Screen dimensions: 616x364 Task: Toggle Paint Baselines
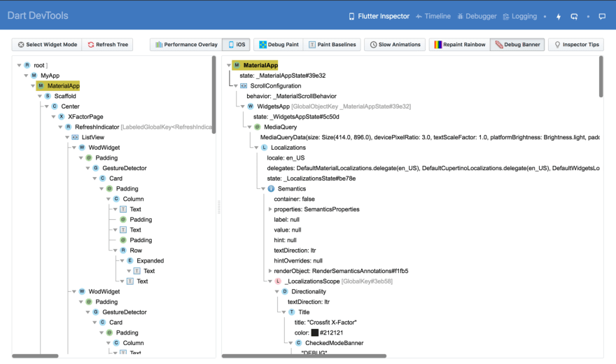[x=332, y=44]
